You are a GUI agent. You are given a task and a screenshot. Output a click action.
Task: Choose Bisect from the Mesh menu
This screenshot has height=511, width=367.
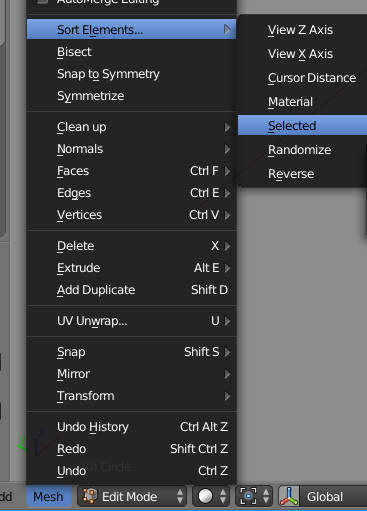pyautogui.click(x=131, y=52)
